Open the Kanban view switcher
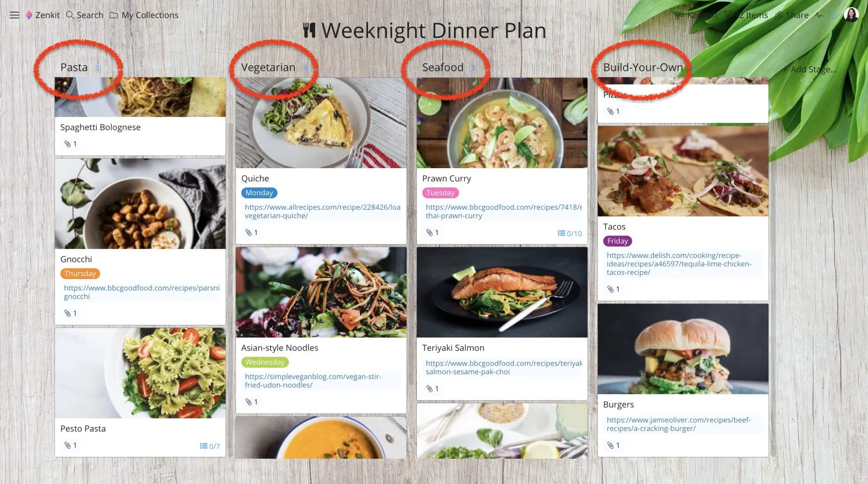This screenshot has height=484, width=868. [x=696, y=15]
